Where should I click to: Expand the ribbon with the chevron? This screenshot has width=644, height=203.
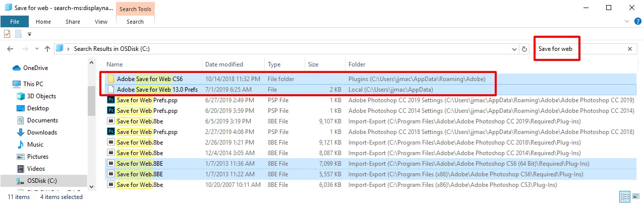pos(627,21)
